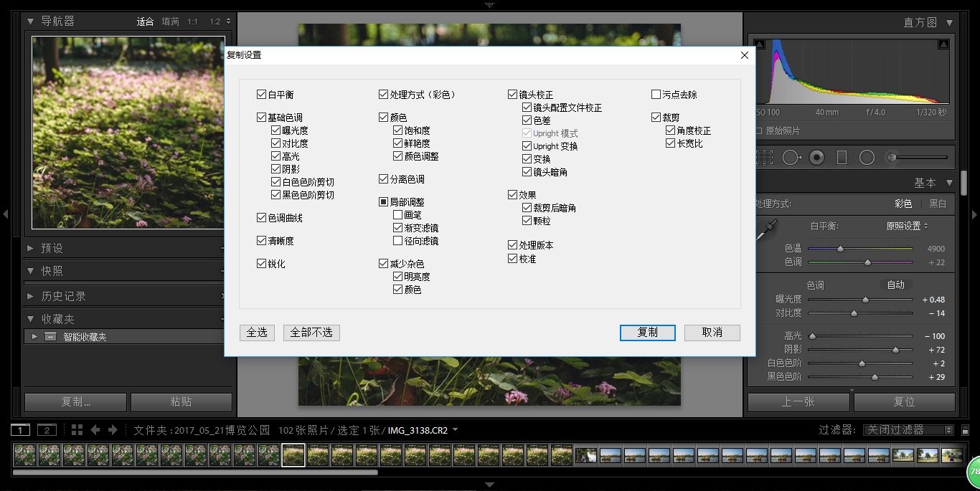The height and width of the screenshot is (491, 980).
Task: Open the Radial Filter tool
Action: [x=867, y=157]
